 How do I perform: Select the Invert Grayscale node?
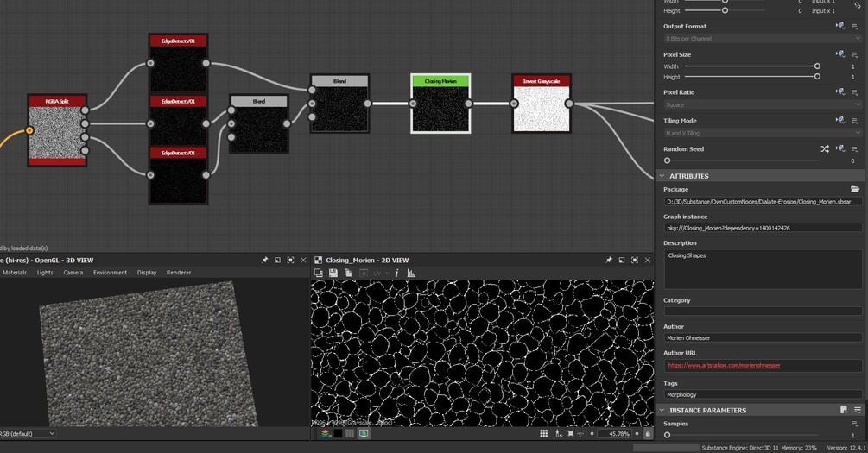542,104
